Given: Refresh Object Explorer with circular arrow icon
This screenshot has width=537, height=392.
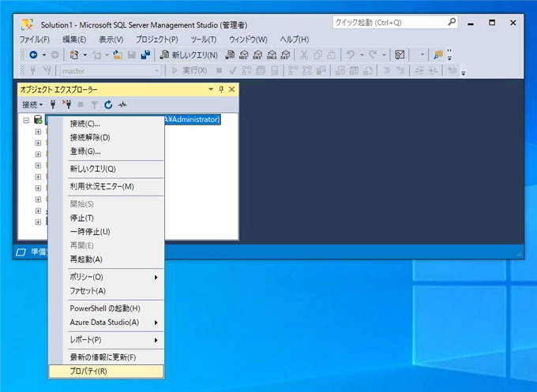Looking at the screenshot, I should click(108, 105).
